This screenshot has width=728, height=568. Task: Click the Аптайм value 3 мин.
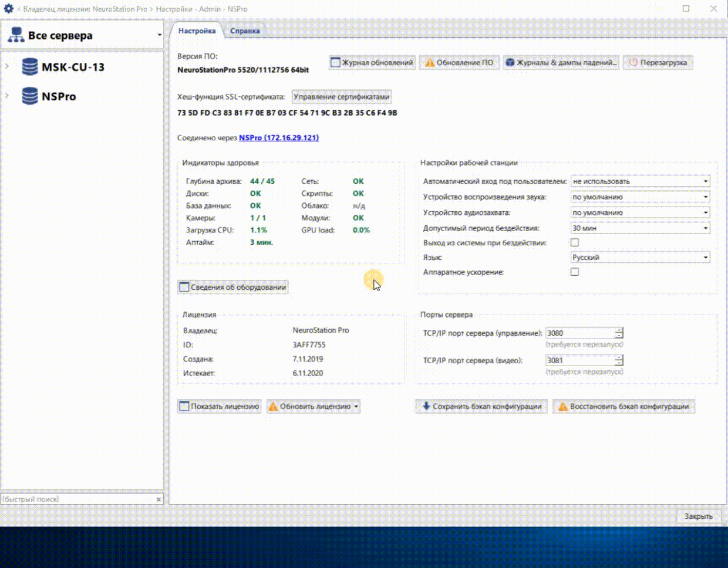[x=261, y=242]
